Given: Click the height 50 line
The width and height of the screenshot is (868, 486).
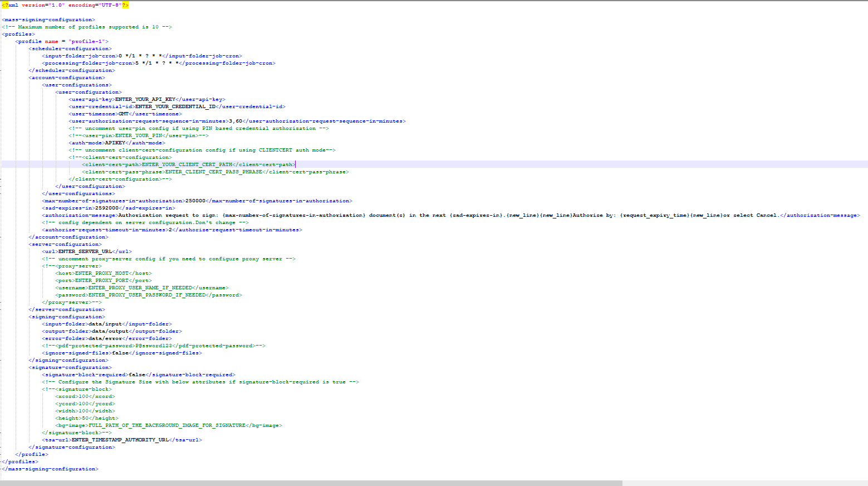Looking at the screenshot, I should (87, 418).
